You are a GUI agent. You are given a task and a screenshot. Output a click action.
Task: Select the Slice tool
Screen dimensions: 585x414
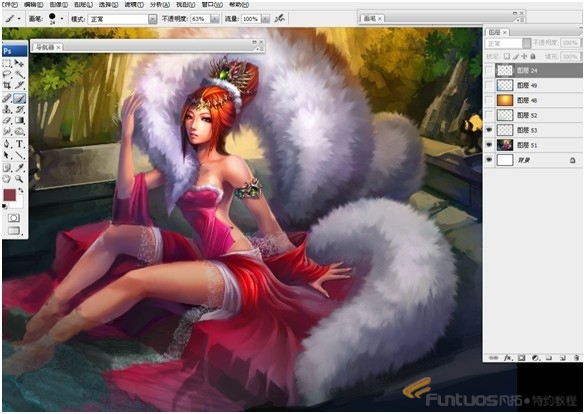(19, 85)
